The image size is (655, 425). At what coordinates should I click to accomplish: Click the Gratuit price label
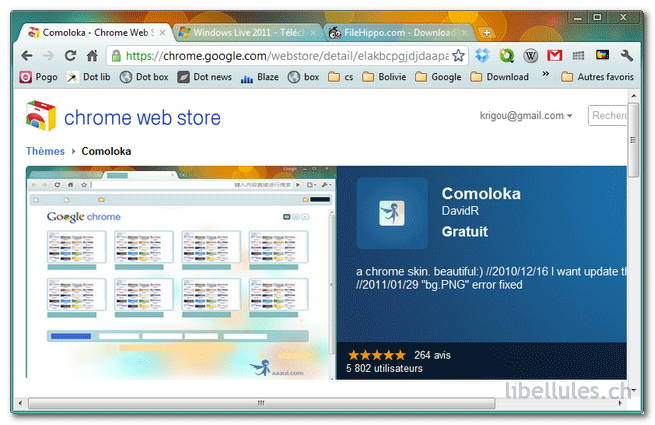click(x=465, y=232)
